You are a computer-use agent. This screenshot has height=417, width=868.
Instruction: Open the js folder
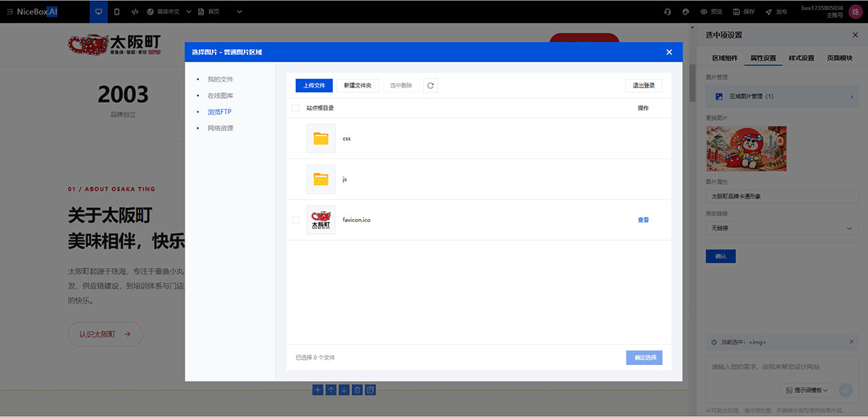point(320,179)
